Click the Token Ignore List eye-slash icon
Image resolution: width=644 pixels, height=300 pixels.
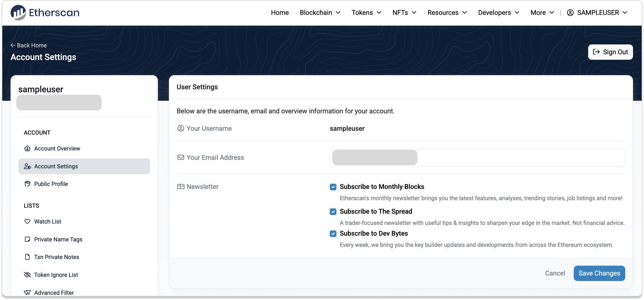coord(27,275)
